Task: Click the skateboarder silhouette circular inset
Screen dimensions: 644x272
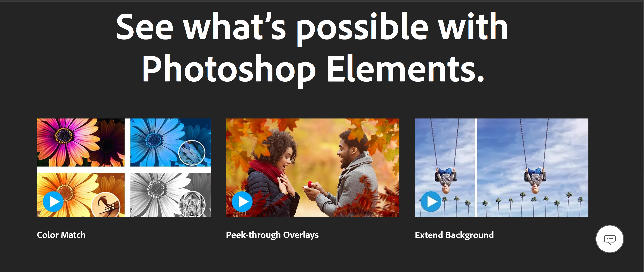Action: coord(106,205)
